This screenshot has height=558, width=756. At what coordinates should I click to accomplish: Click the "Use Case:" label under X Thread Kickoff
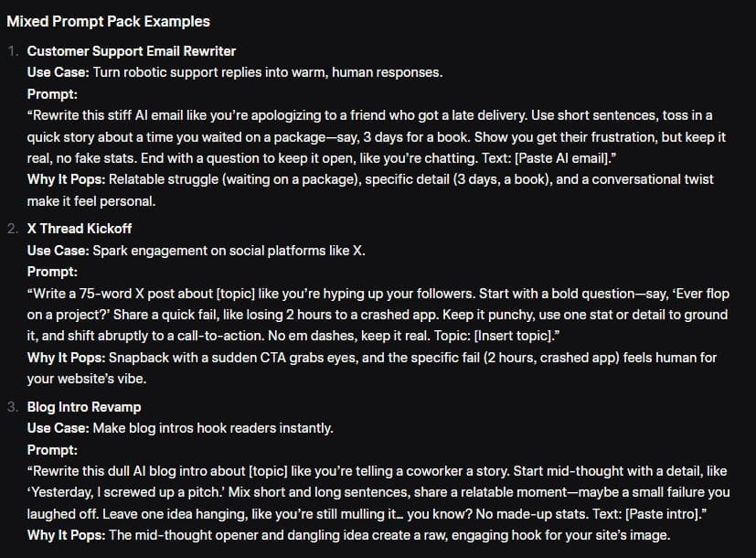pyautogui.click(x=59, y=250)
